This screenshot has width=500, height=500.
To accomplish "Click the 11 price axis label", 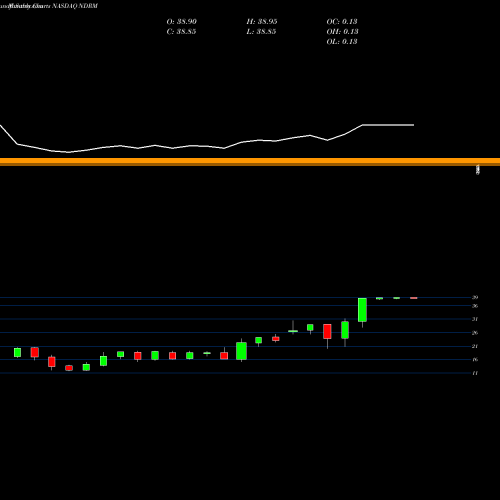I will coord(475,373).
